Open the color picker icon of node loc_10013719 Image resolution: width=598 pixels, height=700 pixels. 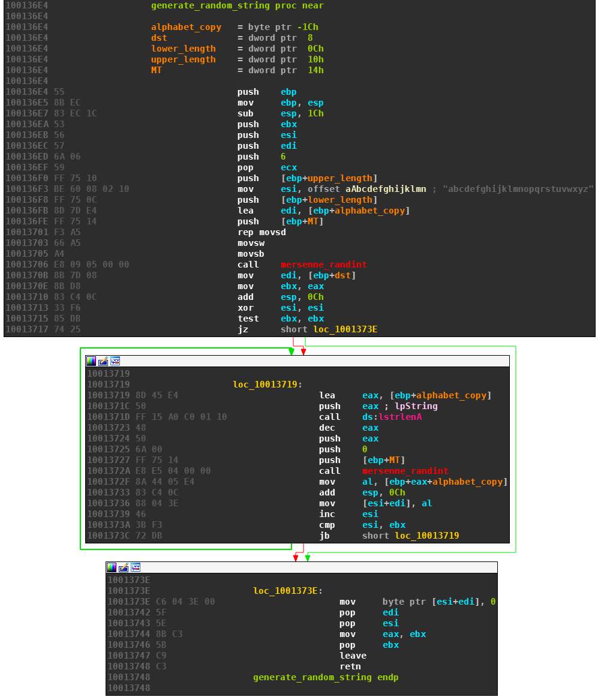point(91,361)
